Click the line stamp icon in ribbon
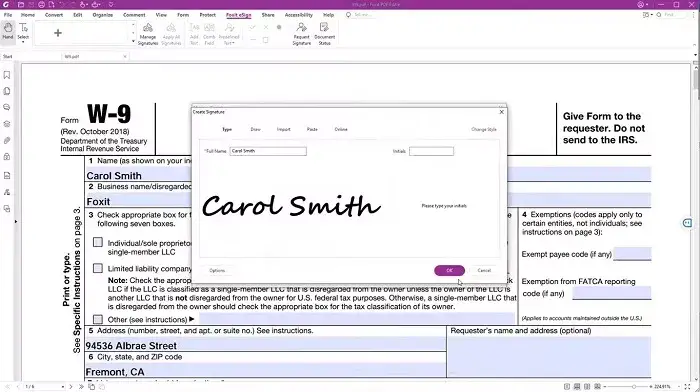Viewport: 700px width, 392px height. coord(253,40)
